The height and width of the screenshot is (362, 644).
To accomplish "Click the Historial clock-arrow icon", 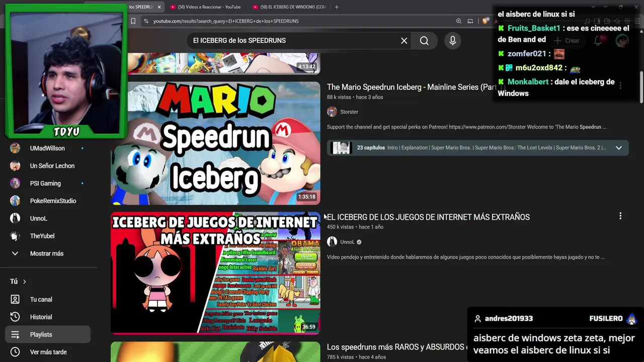I will pyautogui.click(x=15, y=317).
